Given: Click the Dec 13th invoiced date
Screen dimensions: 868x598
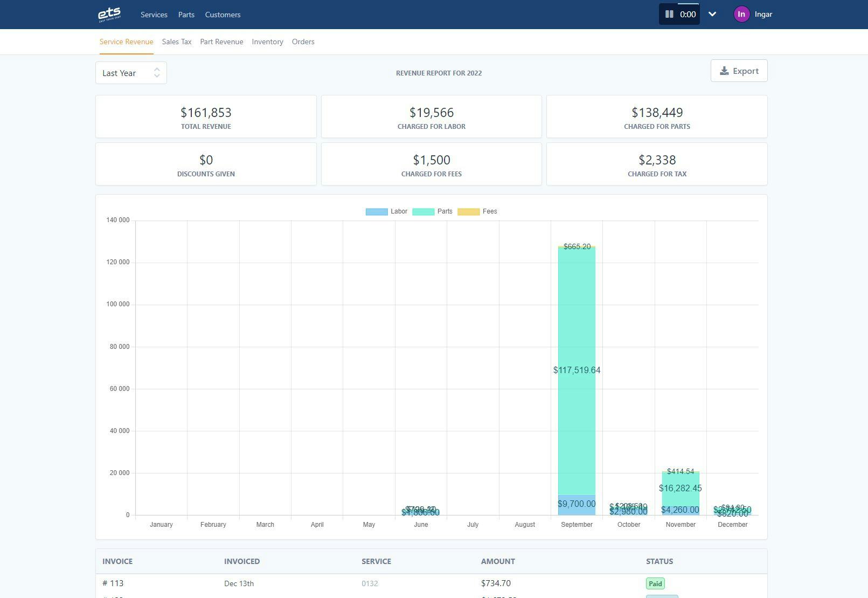Looking at the screenshot, I should click(x=239, y=583).
